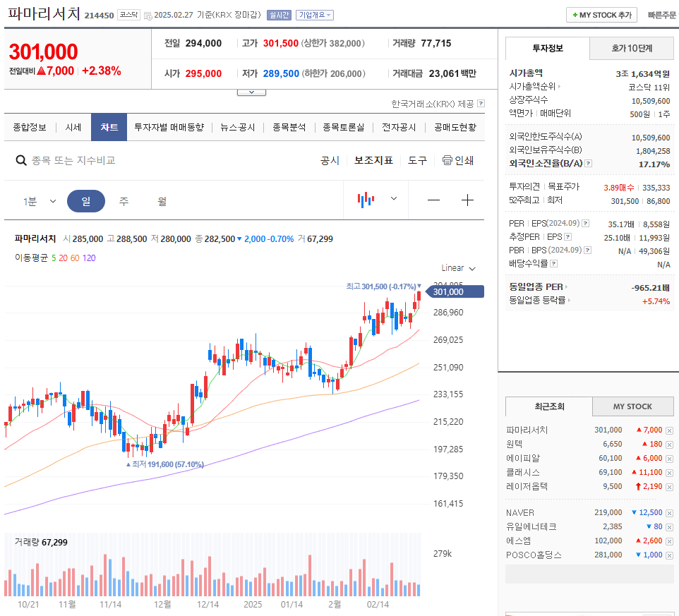Toggle the 실시간 real-time badge
This screenshot has width=679, height=616.
coord(279,15)
